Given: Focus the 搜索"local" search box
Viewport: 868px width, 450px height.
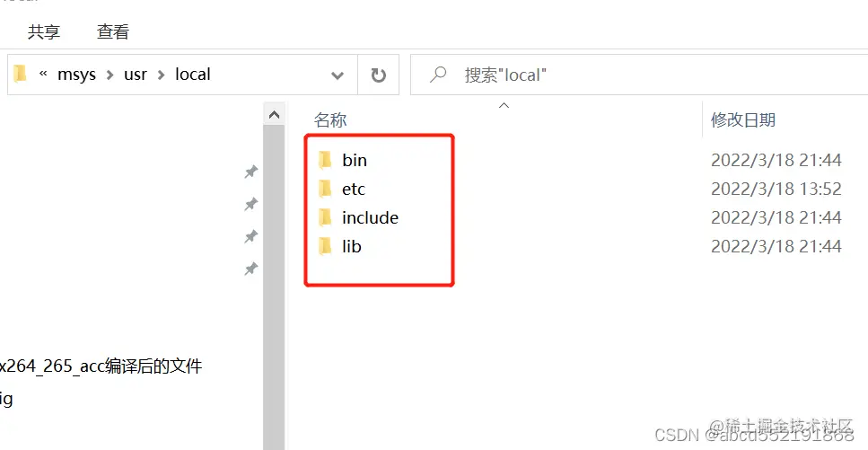Looking at the screenshot, I should 639,75.
